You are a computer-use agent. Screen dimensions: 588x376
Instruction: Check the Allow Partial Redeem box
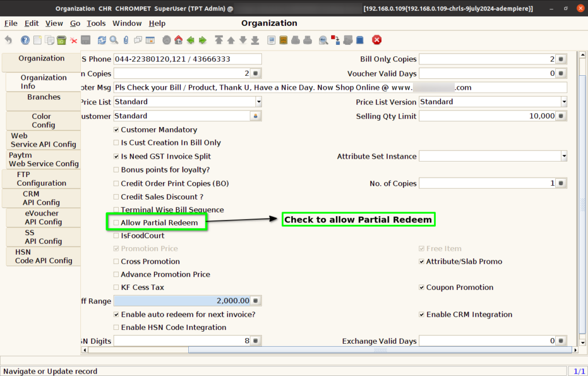click(116, 222)
